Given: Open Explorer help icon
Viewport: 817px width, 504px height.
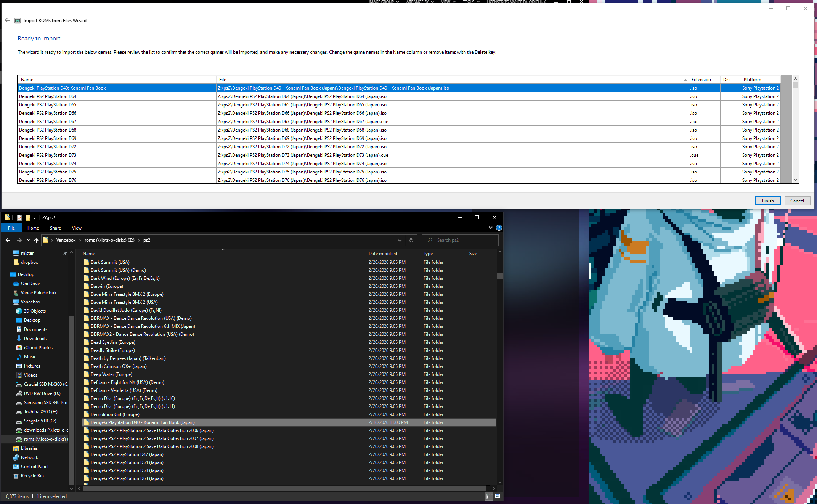Looking at the screenshot, I should (x=499, y=228).
